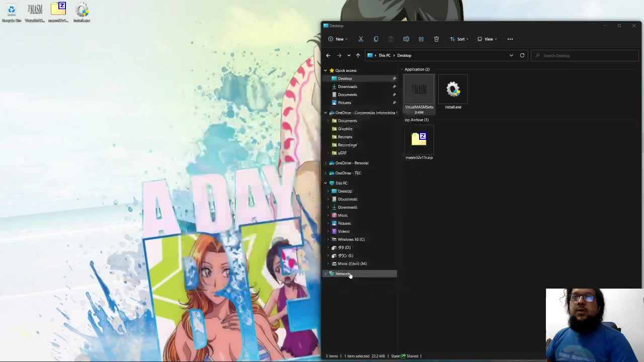Collapse the This PC tree node

point(326,183)
